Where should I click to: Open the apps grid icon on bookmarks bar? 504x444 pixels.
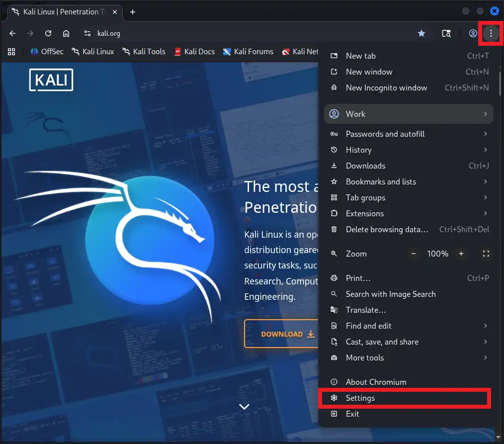11,51
